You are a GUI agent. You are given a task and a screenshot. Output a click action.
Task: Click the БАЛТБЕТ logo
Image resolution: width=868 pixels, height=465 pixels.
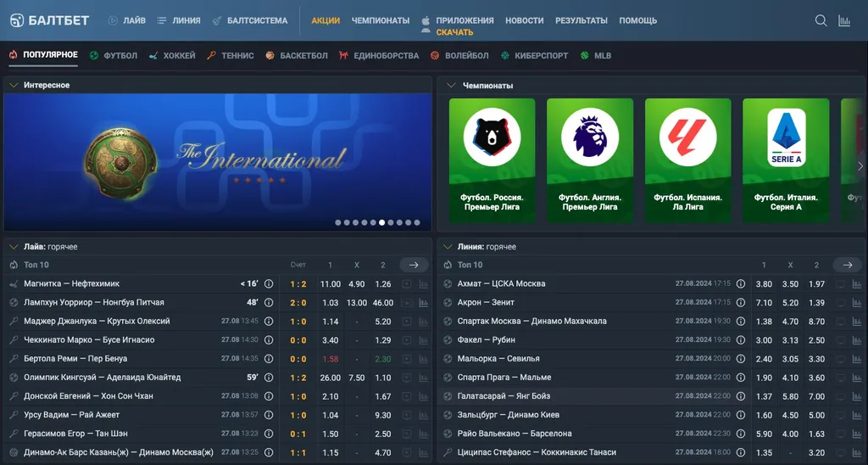(x=49, y=20)
